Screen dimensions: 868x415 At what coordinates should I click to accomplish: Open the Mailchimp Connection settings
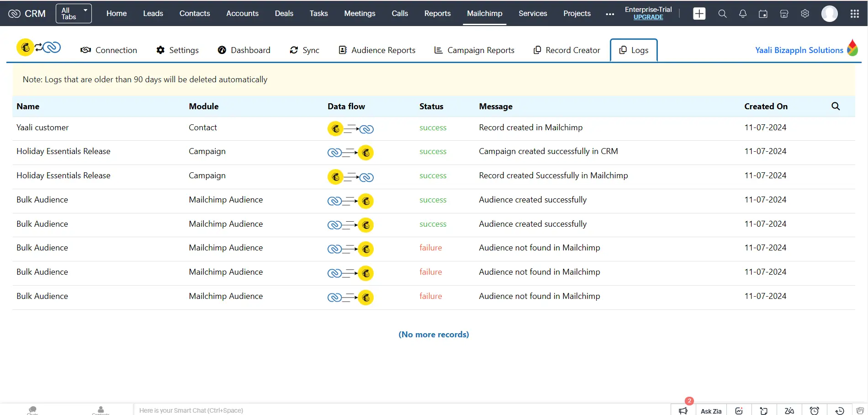109,50
